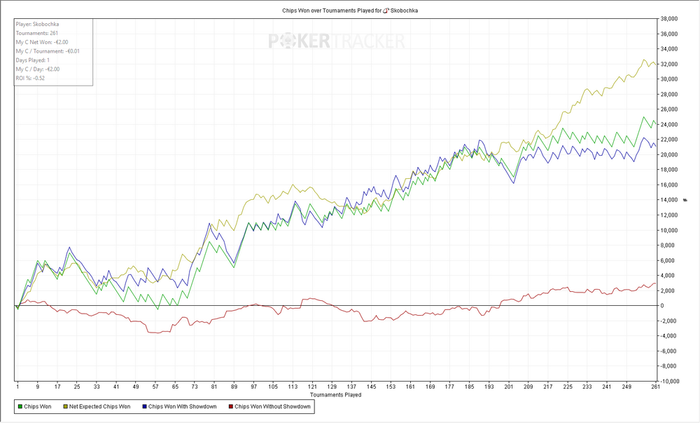Click the 24,000 y-axis tick label
This screenshot has height=423, width=700.
click(x=670, y=124)
